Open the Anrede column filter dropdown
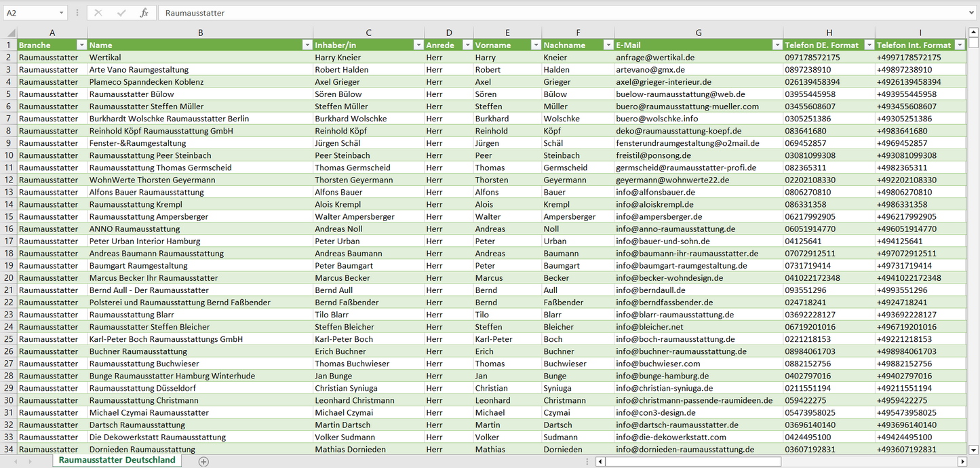 click(467, 45)
